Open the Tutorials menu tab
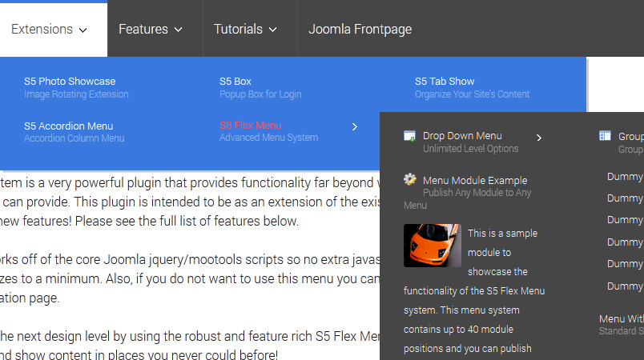 tap(250, 29)
